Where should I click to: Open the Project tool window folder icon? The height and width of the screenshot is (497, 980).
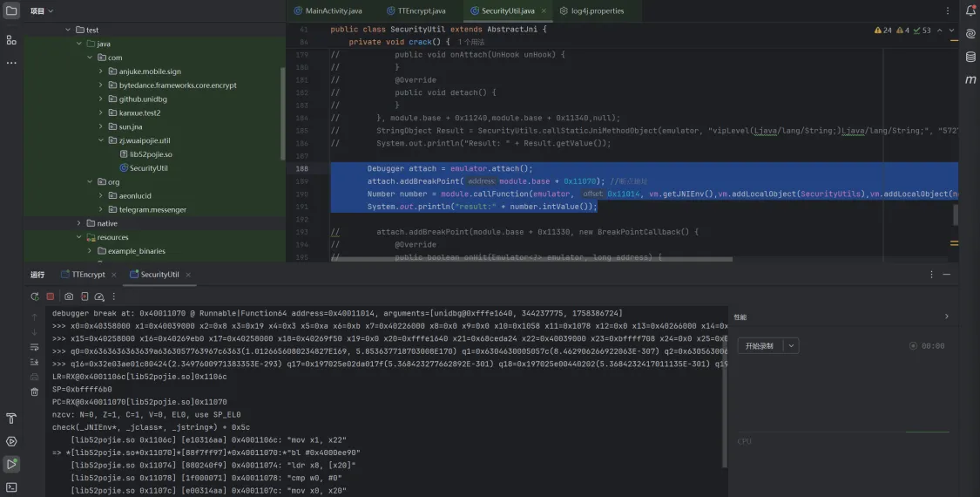point(11,10)
